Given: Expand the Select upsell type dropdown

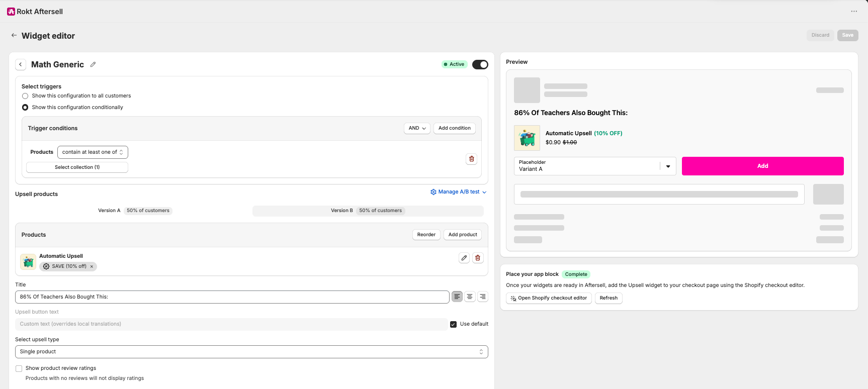Looking at the screenshot, I should tap(251, 352).
